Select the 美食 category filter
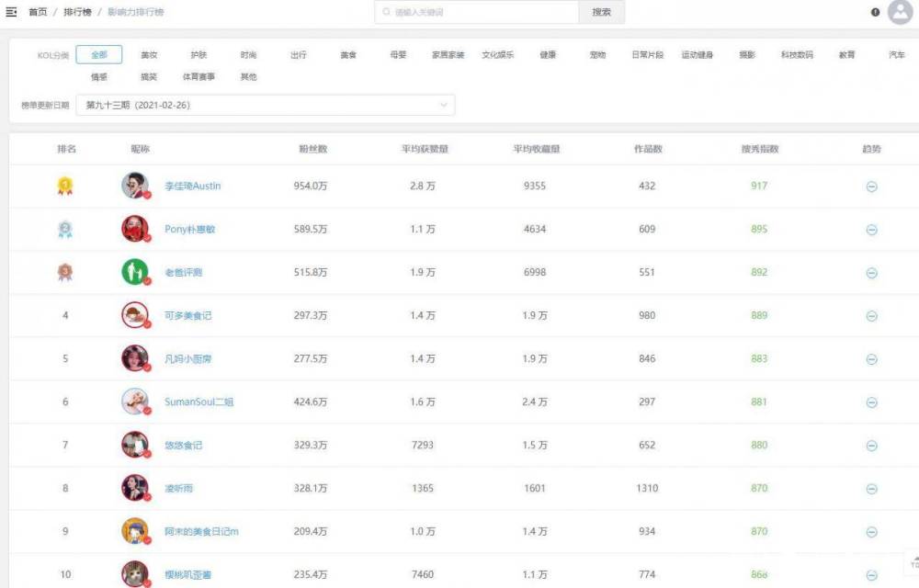This screenshot has height=588, width=919. pos(348,54)
